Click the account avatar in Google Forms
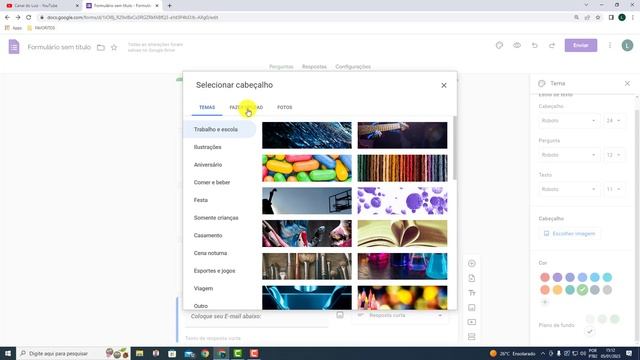 (627, 45)
